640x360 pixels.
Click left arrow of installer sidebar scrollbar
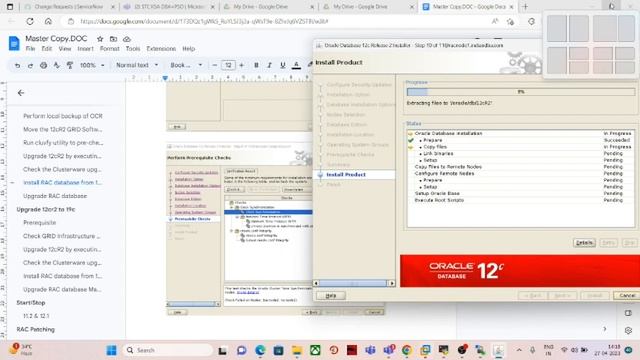click(316, 283)
